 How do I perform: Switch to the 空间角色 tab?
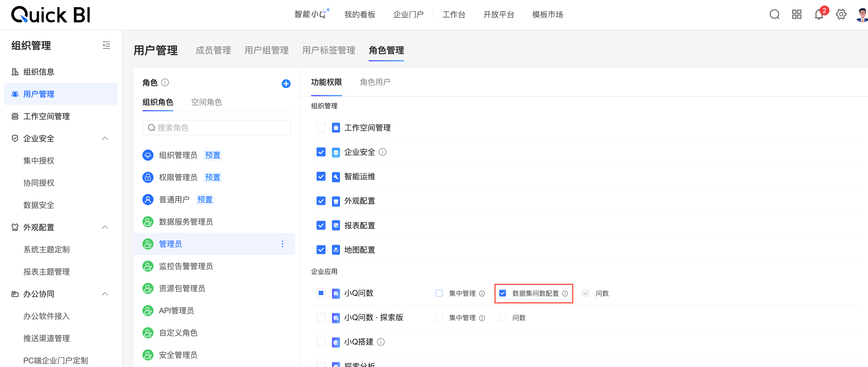tap(206, 102)
